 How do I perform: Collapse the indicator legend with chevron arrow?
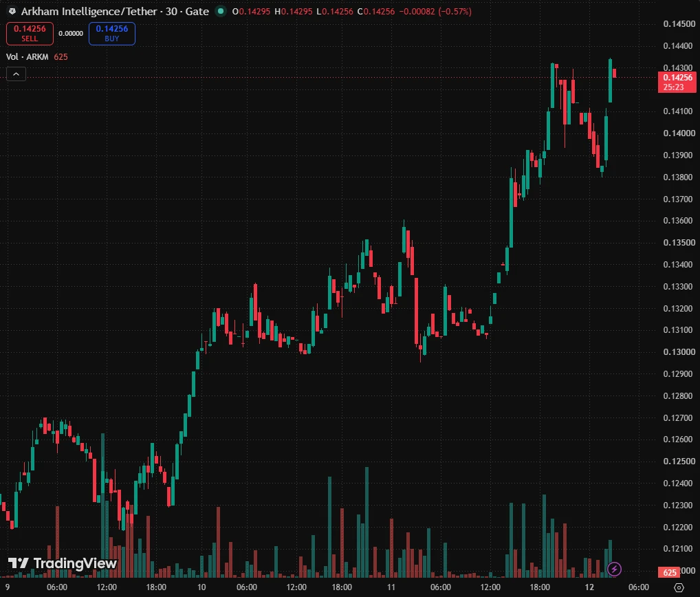[16, 74]
